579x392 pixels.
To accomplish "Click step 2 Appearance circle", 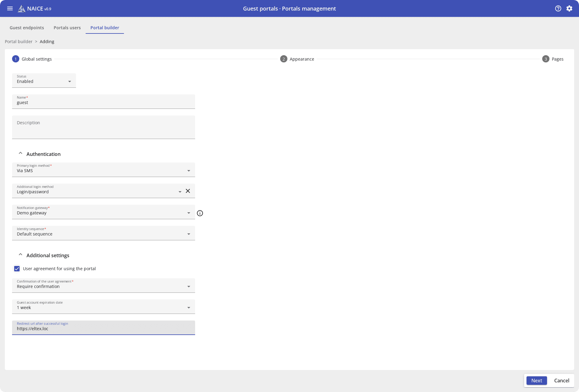I will (x=283, y=59).
